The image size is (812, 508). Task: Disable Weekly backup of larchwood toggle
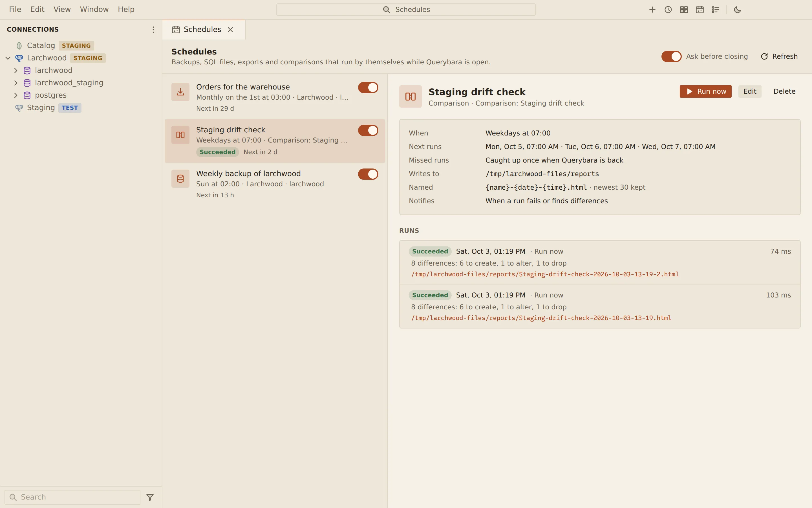(x=368, y=174)
